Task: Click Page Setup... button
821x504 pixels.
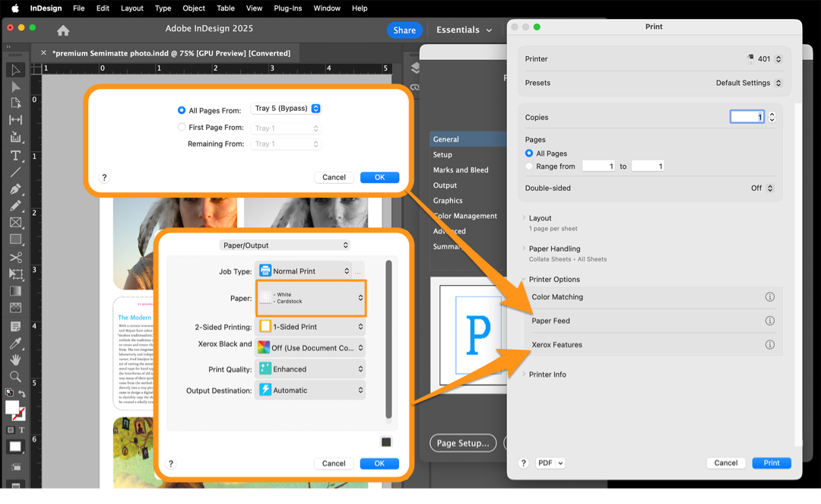Action: tap(463, 443)
